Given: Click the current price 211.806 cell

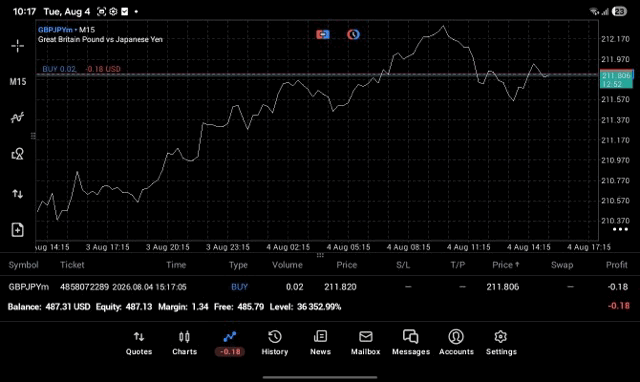Looking at the screenshot, I should tap(503, 287).
